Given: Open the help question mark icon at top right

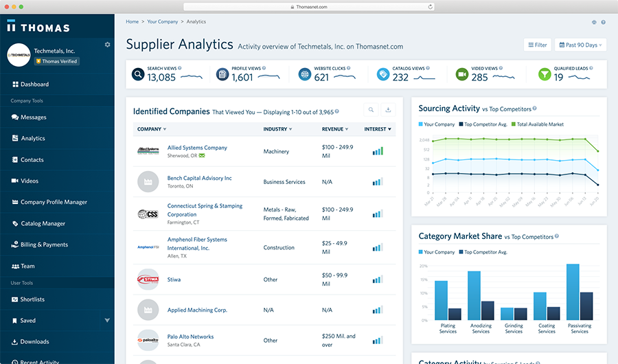Looking at the screenshot, I should (603, 22).
